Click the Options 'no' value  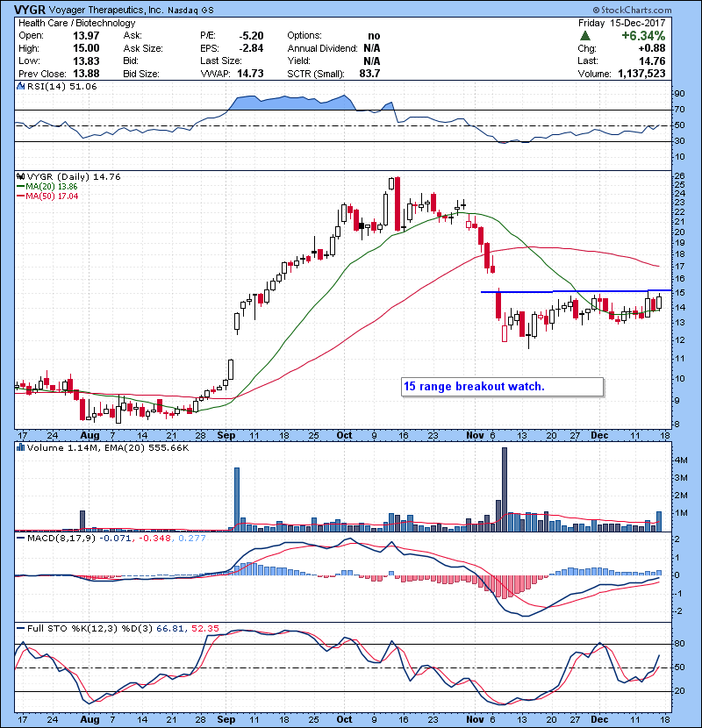point(374,36)
